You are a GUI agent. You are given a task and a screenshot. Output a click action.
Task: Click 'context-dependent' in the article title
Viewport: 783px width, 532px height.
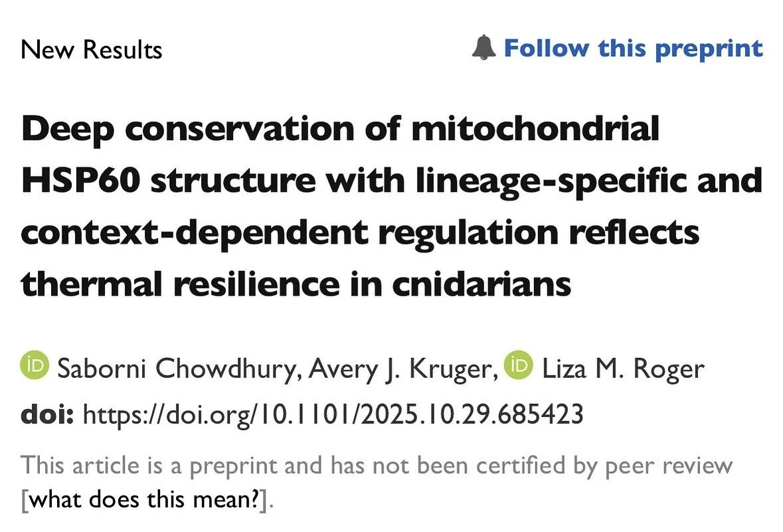tap(194, 234)
